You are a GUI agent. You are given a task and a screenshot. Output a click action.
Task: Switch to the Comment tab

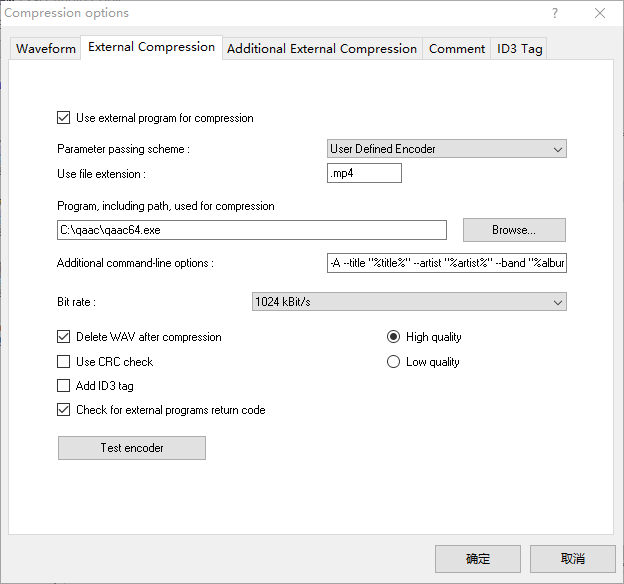coord(457,49)
